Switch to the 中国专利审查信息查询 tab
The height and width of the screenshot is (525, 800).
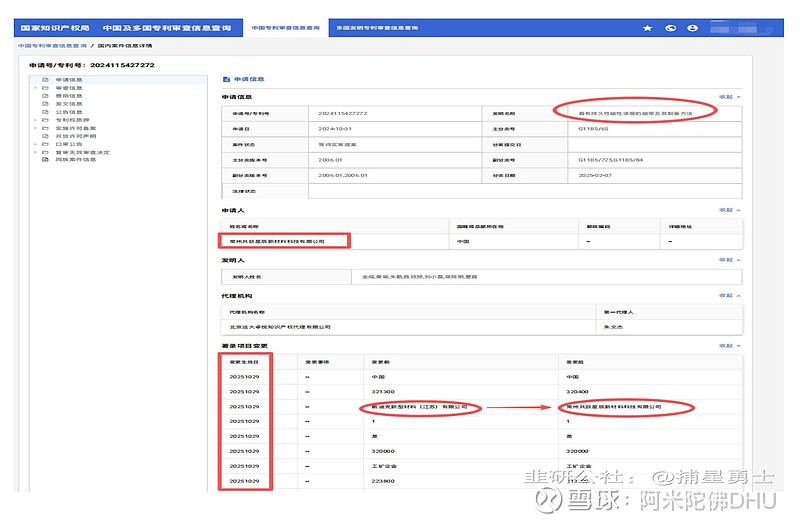coord(286,28)
